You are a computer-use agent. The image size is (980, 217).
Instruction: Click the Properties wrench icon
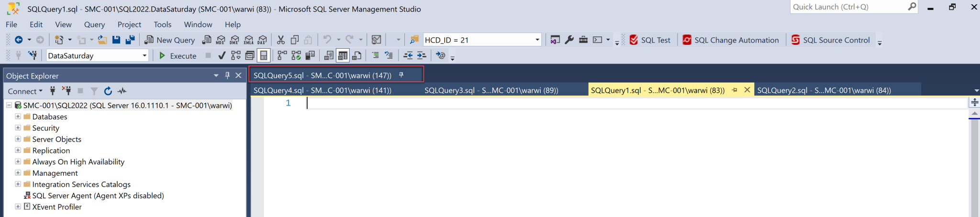click(x=569, y=40)
